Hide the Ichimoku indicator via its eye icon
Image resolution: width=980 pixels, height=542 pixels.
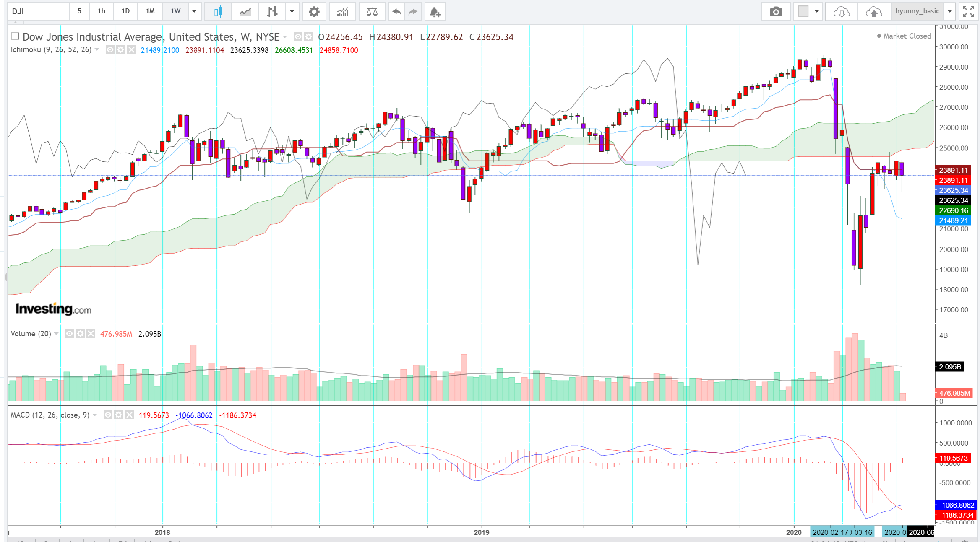click(x=109, y=50)
